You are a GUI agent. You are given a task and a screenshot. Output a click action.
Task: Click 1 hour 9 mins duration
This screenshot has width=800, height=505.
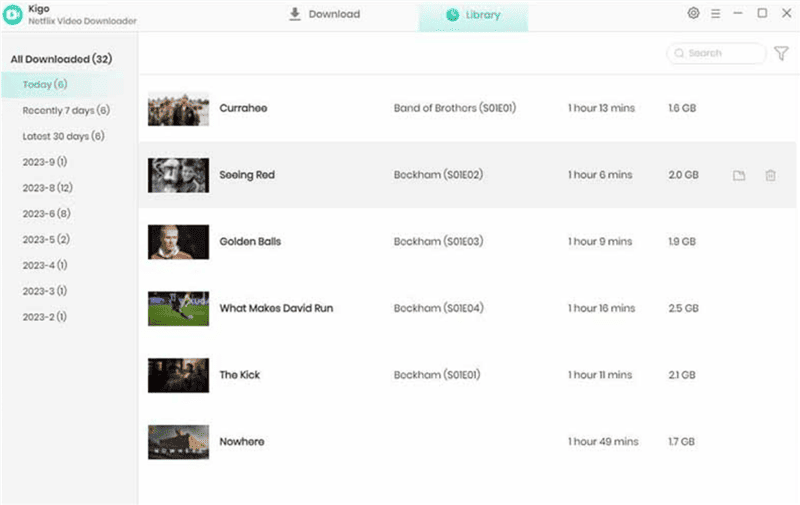click(x=600, y=242)
